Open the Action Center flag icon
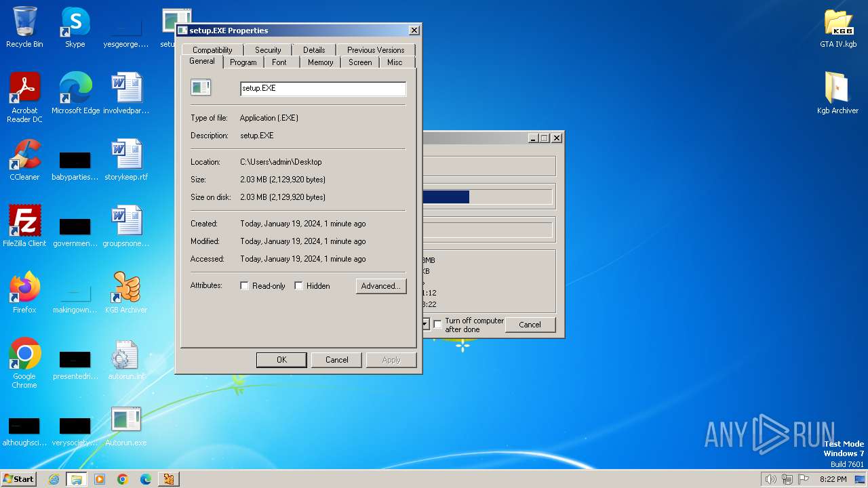 point(804,479)
